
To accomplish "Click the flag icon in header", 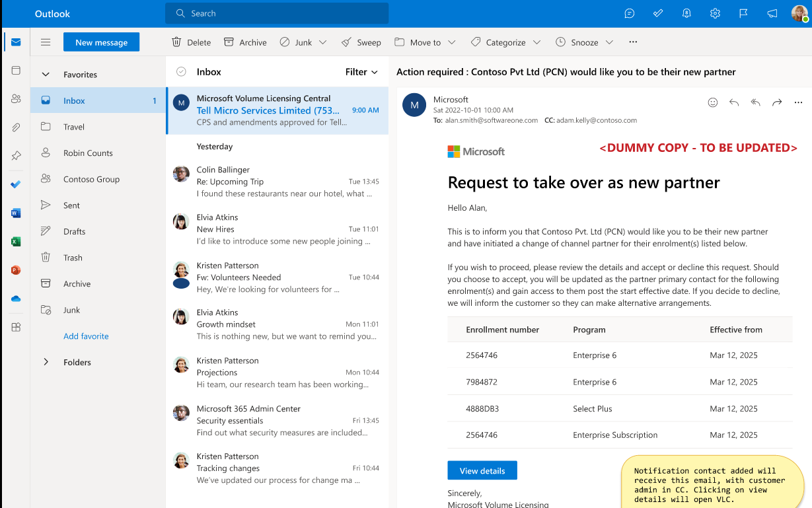I will pos(743,13).
